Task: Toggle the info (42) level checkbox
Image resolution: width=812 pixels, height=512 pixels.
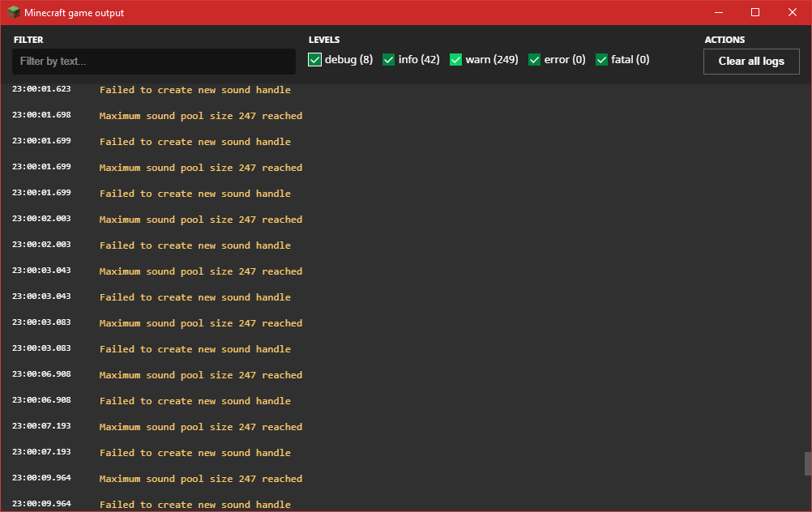Action: [388, 60]
